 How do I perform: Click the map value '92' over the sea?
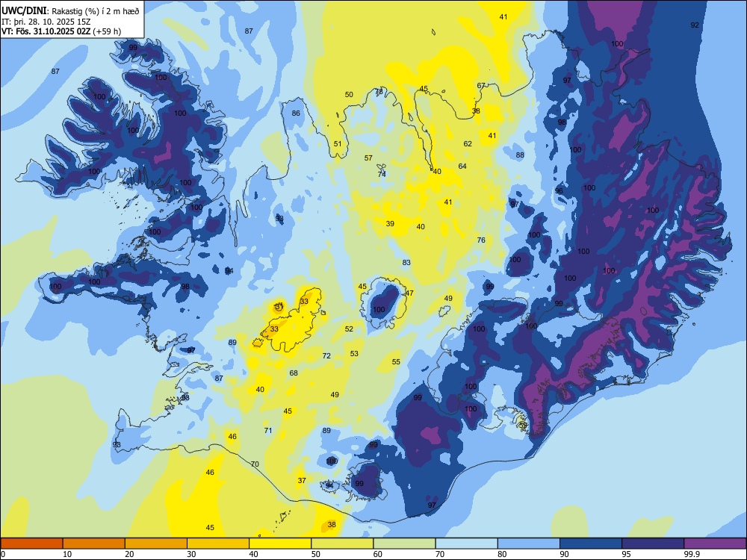[x=695, y=25]
